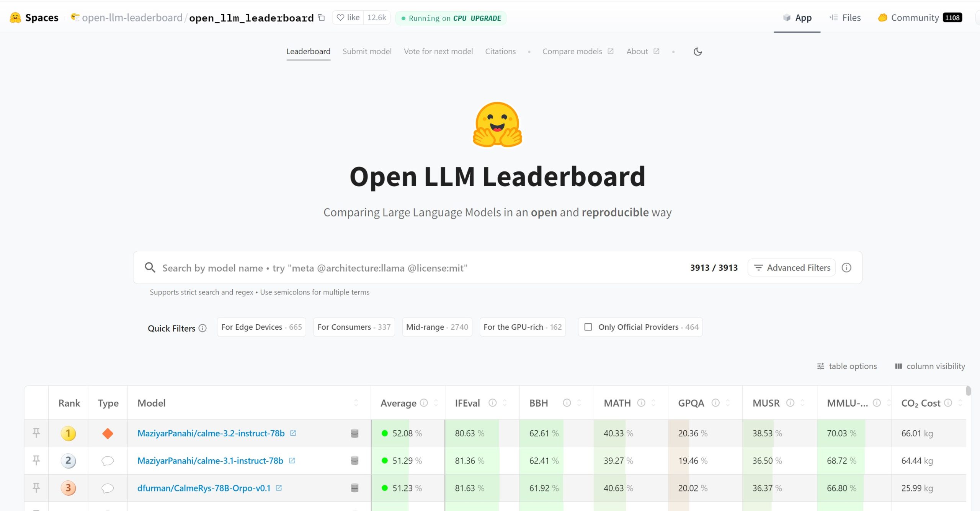
Task: Open info tooltip next to Quick Filters
Action: click(203, 328)
